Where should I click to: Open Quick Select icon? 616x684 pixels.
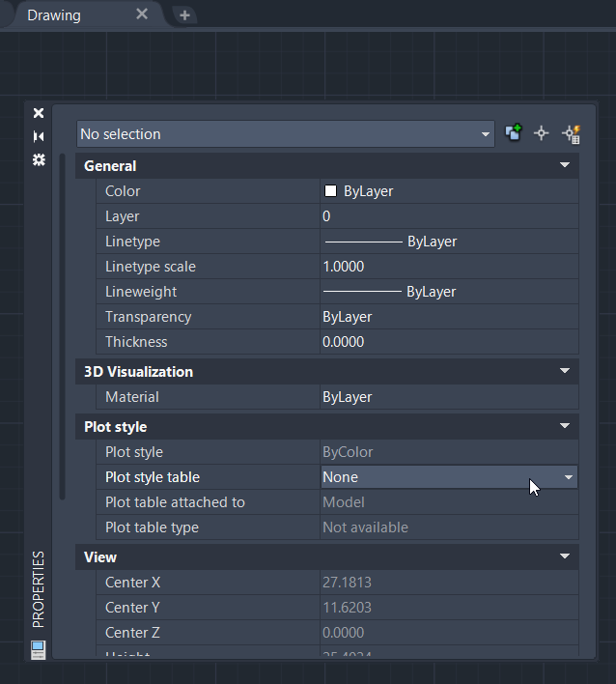coord(571,133)
